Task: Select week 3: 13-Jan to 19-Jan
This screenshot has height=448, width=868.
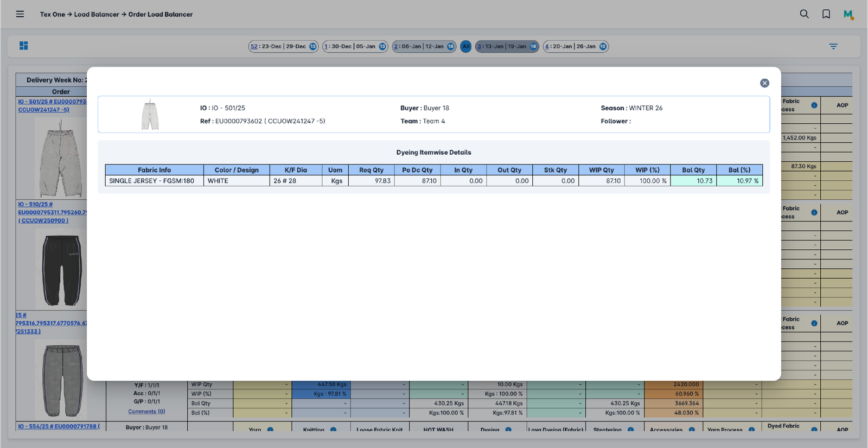Action: 506,47
